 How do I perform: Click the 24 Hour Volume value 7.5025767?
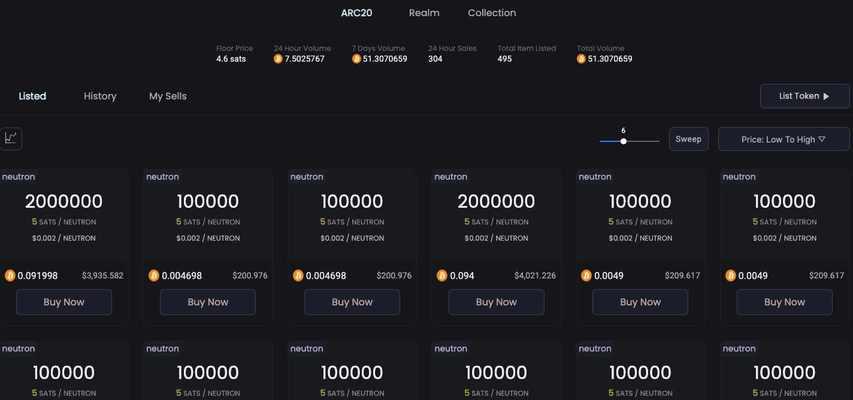point(305,59)
